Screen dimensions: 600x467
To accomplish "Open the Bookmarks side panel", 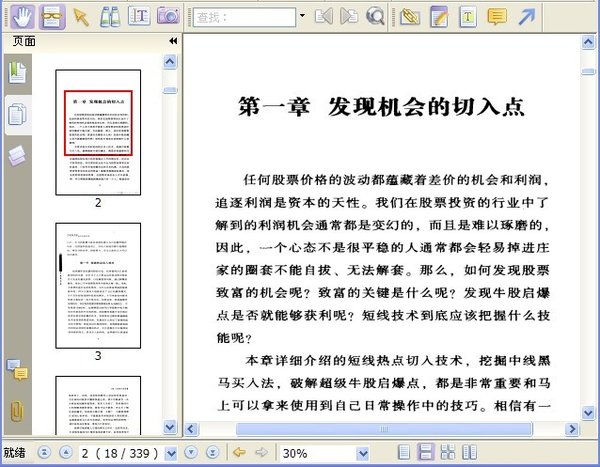I will tap(17, 73).
